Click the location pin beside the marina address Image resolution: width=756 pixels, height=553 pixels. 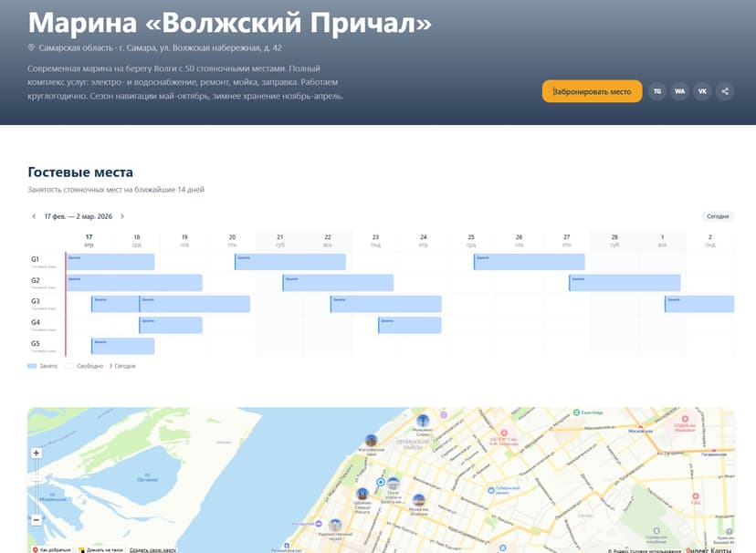pyautogui.click(x=28, y=44)
